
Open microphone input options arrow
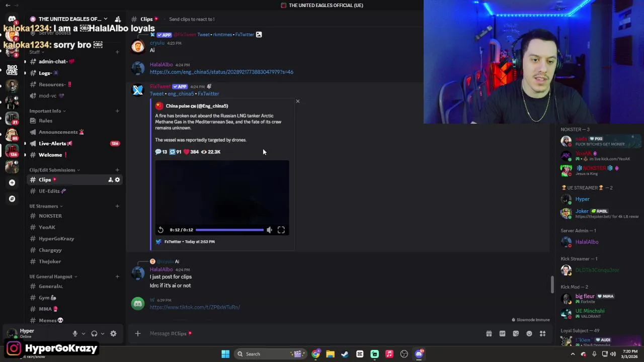pos(83,333)
